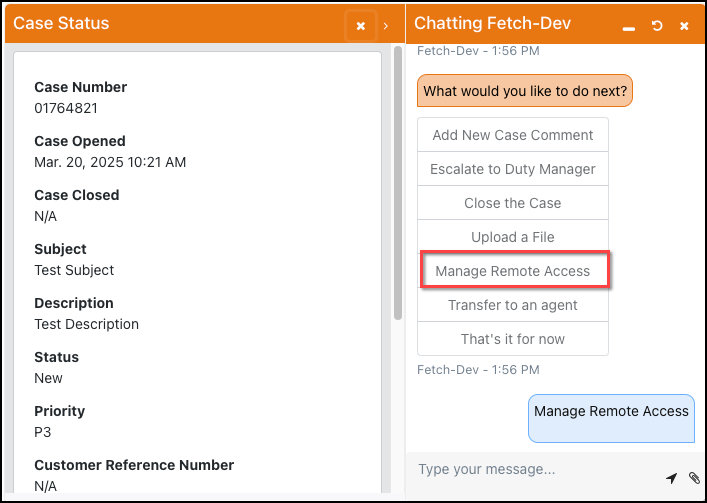Close the Chatting Fetch-Dev window
This screenshot has width=707, height=503.
684,26
